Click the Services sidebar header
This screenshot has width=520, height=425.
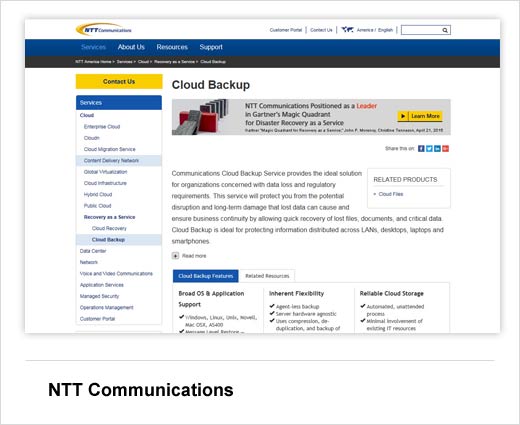pos(119,103)
